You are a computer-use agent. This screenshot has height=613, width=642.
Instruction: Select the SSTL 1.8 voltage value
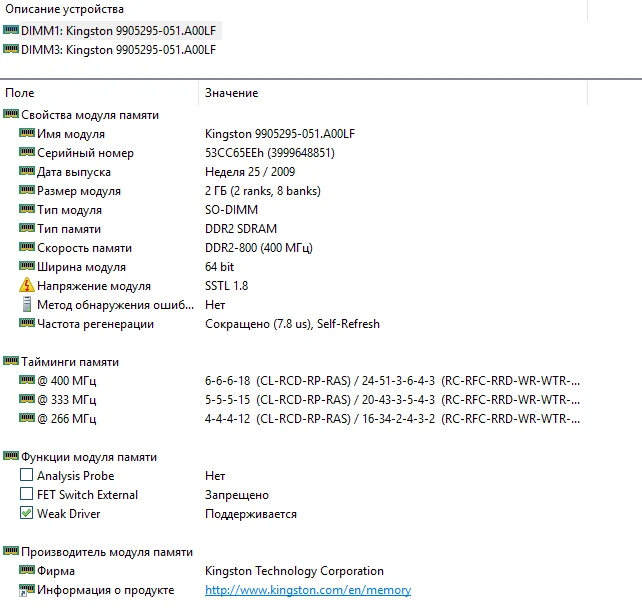tap(226, 285)
